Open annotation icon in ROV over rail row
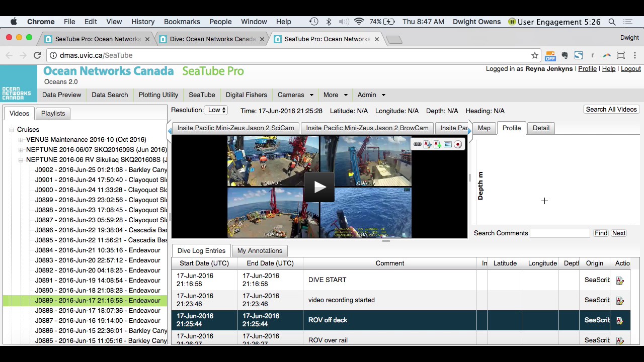Image resolution: width=644 pixels, height=362 pixels. point(620,340)
